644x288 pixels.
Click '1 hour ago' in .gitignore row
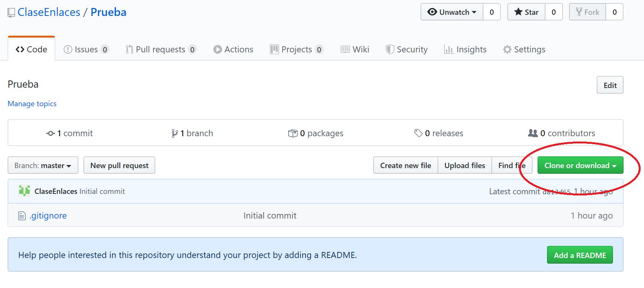pyautogui.click(x=592, y=216)
